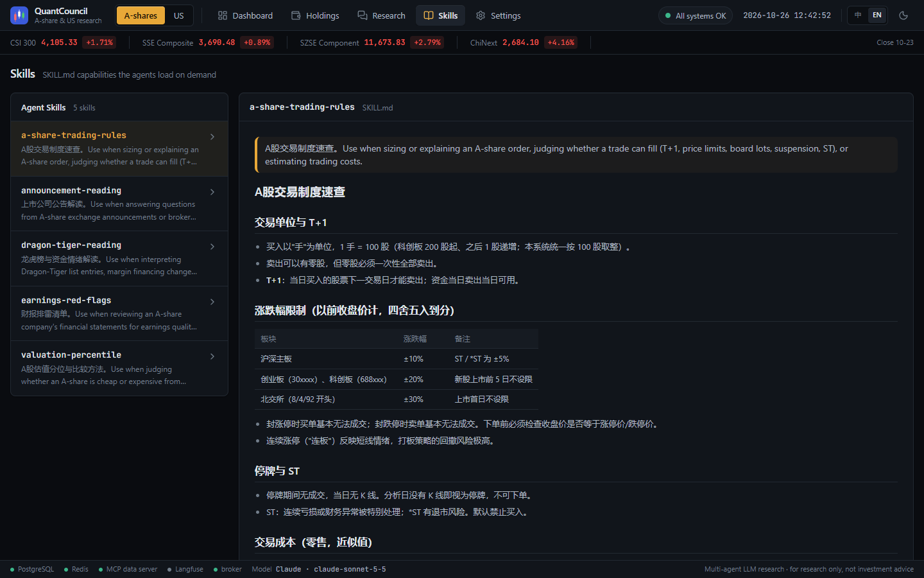Click the Settings gear icon
This screenshot has width=924, height=578.
pyautogui.click(x=481, y=15)
